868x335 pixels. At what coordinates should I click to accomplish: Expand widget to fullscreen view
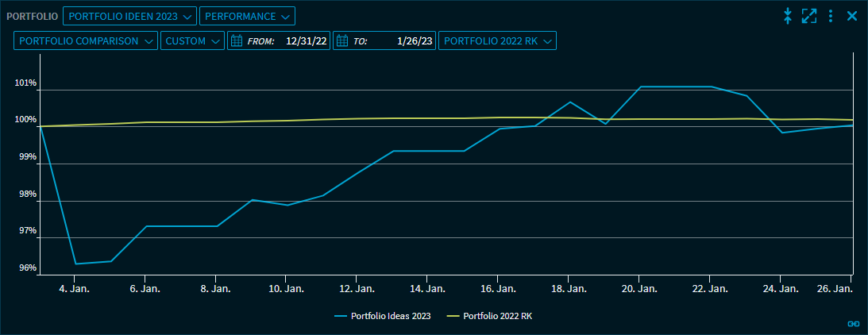[809, 16]
